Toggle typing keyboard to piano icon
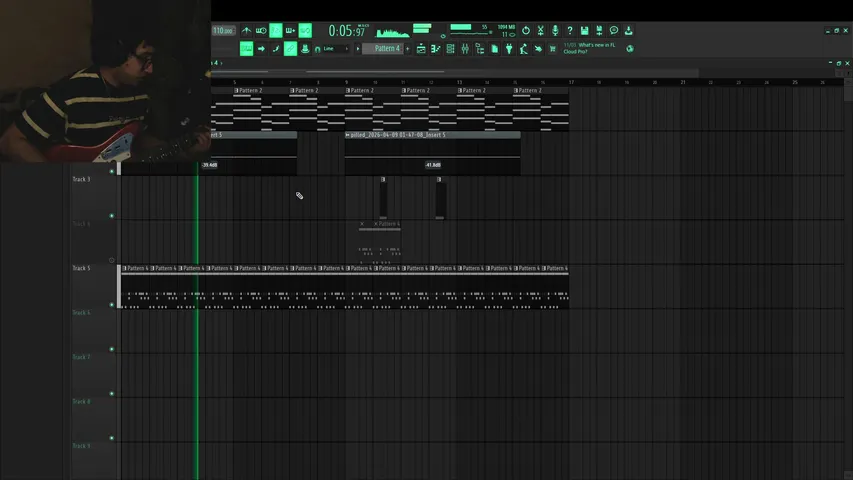 [x=246, y=49]
